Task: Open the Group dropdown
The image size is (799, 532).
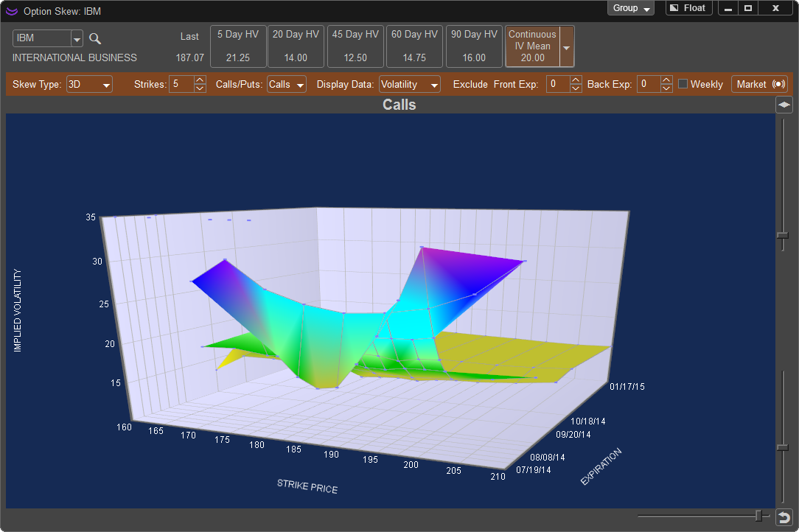Action: click(631, 8)
